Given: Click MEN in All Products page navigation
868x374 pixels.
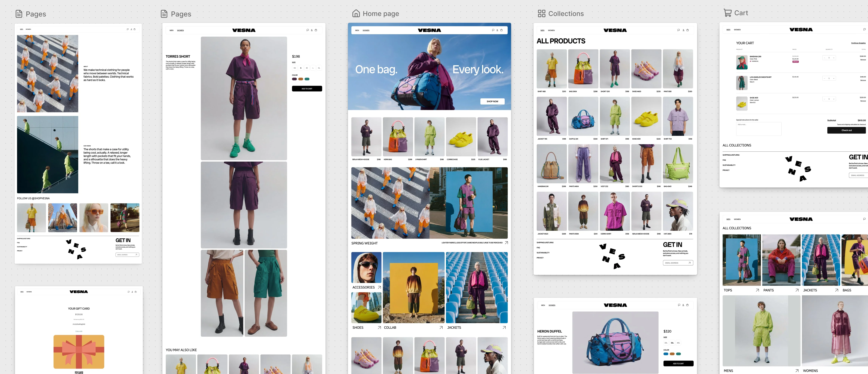Looking at the screenshot, I should click(x=542, y=30).
